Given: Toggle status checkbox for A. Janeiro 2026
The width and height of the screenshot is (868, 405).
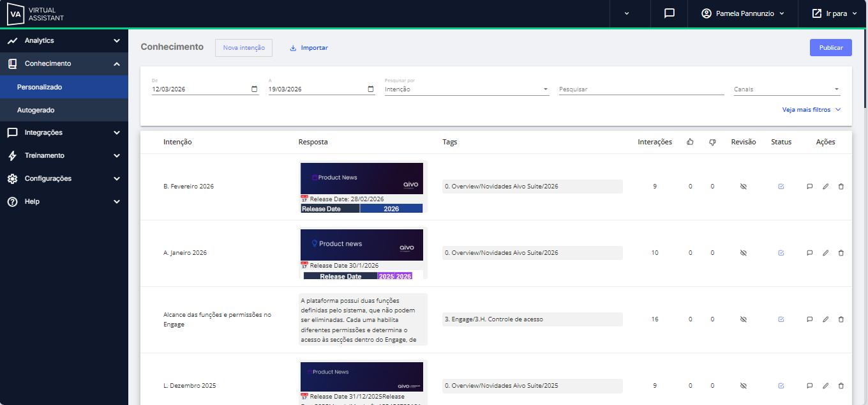Looking at the screenshot, I should point(781,253).
